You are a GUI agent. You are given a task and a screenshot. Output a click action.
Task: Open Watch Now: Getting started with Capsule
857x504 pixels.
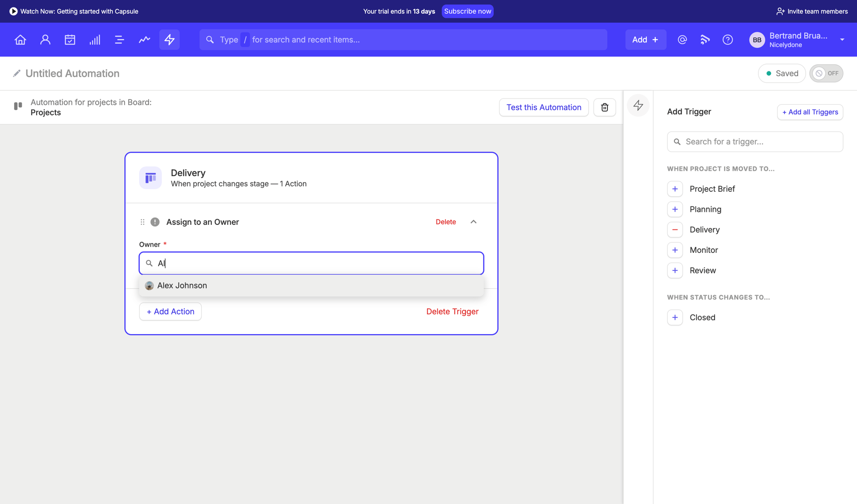pos(74,11)
